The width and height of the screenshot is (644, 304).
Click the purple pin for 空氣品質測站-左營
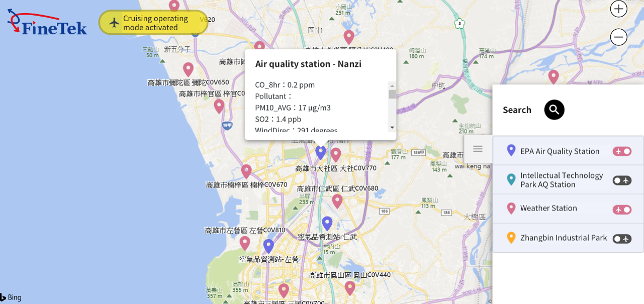pyautogui.click(x=268, y=246)
